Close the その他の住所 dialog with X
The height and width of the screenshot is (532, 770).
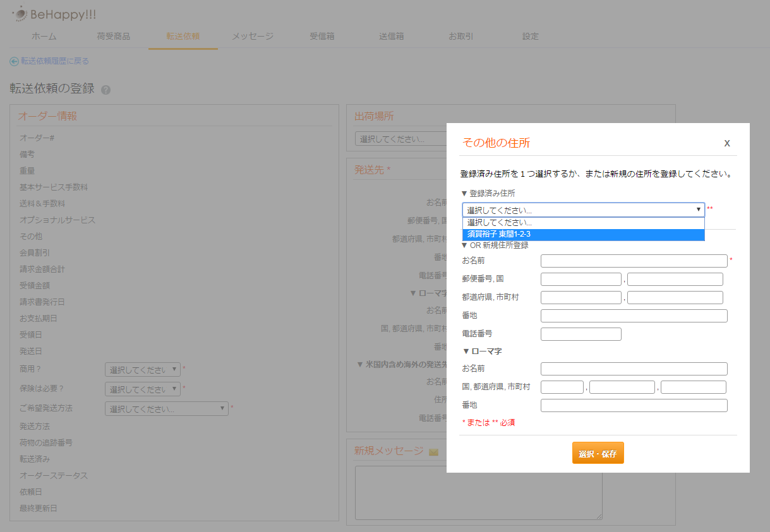pyautogui.click(x=727, y=143)
